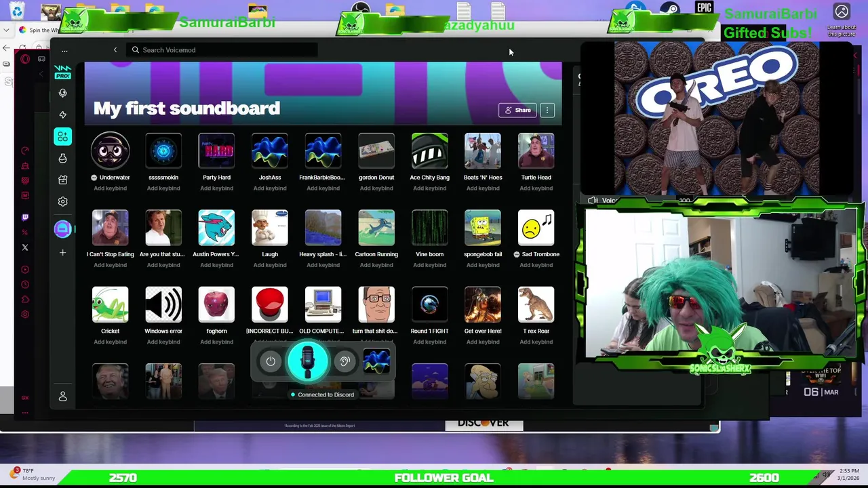Trigger the FrankBarbieBoo sound tile

323,150
